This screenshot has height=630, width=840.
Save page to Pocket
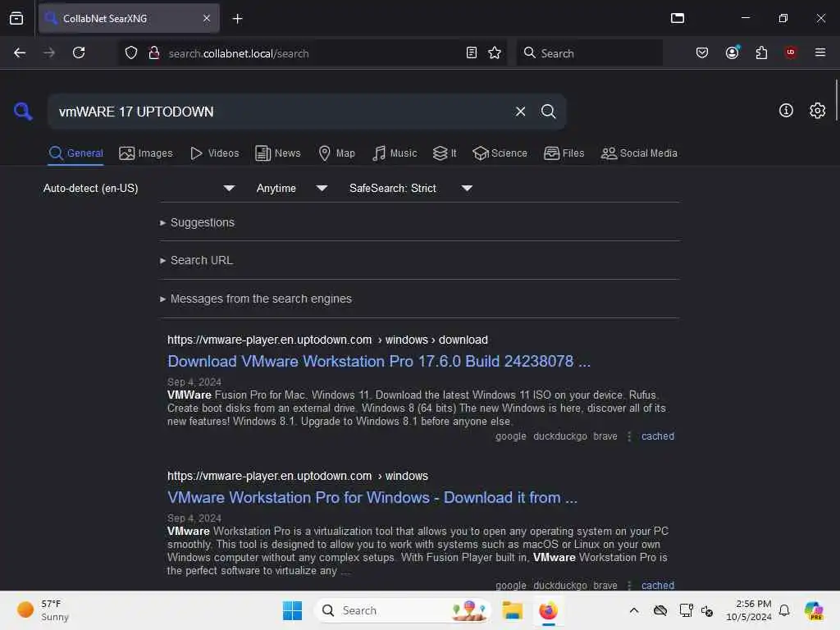pos(702,52)
